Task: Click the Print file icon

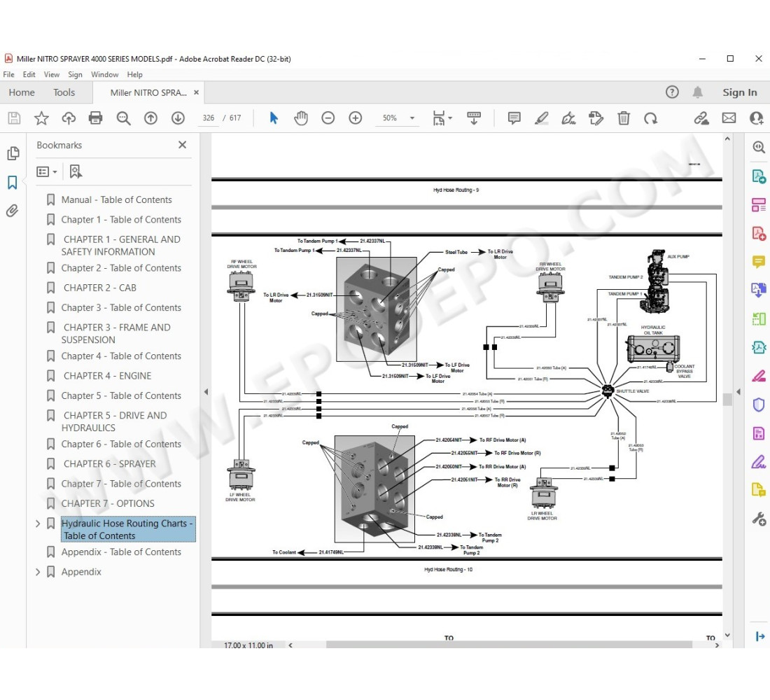Action: [96, 118]
